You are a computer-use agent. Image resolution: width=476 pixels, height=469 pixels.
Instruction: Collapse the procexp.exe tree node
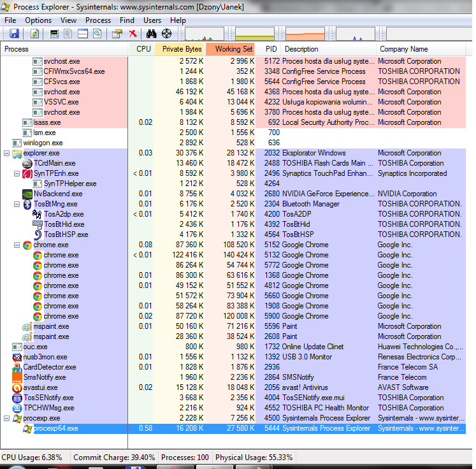pyautogui.click(x=6, y=418)
